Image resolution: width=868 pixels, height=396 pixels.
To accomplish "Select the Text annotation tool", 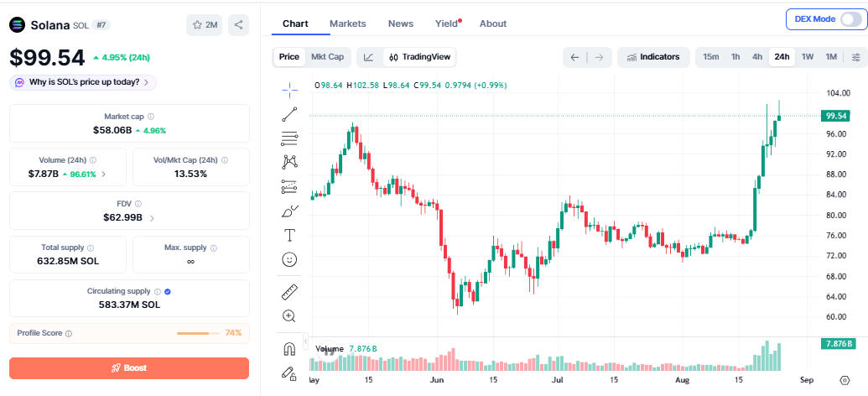I will (x=289, y=236).
